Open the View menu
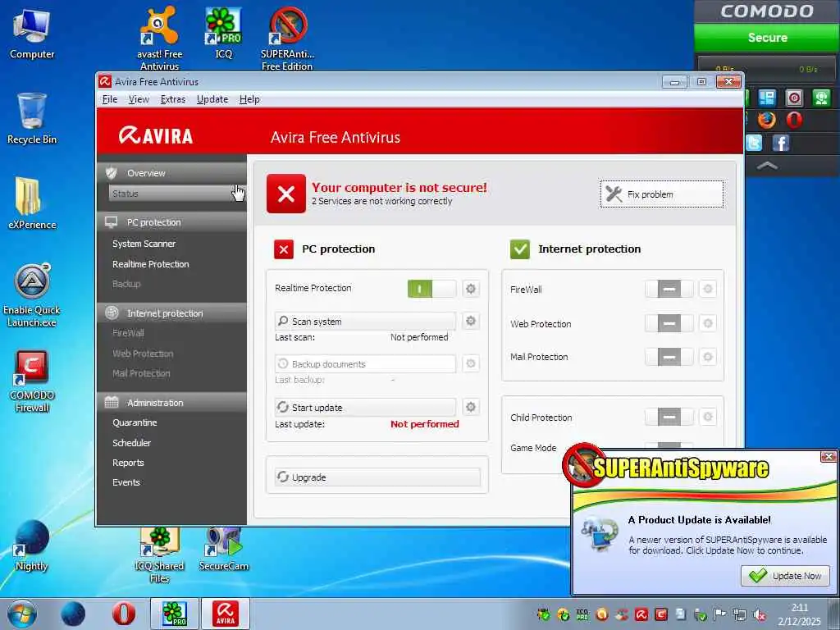This screenshot has height=630, width=840. [139, 99]
